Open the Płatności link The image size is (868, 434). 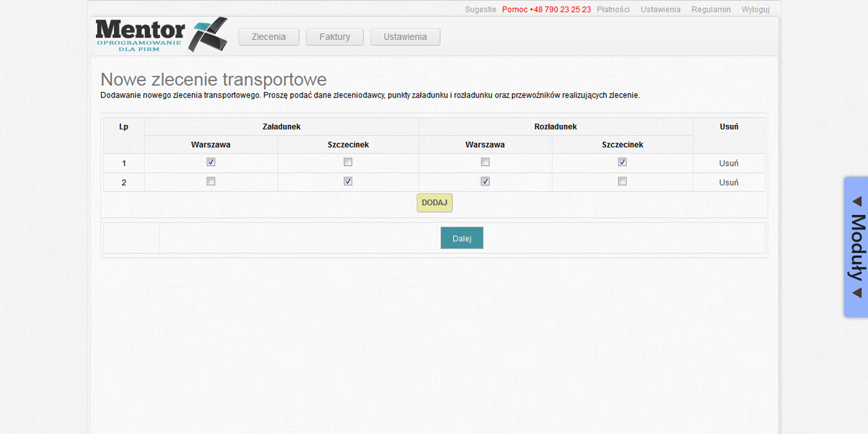tap(613, 9)
